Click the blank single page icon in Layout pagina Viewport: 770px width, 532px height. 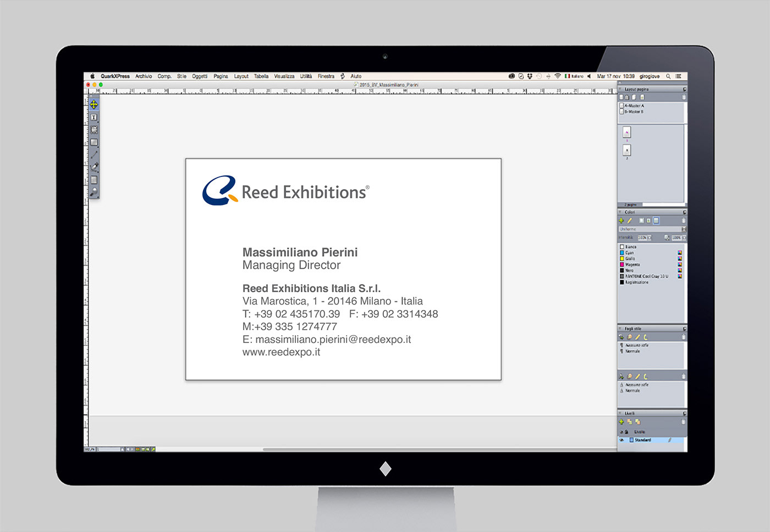621,97
